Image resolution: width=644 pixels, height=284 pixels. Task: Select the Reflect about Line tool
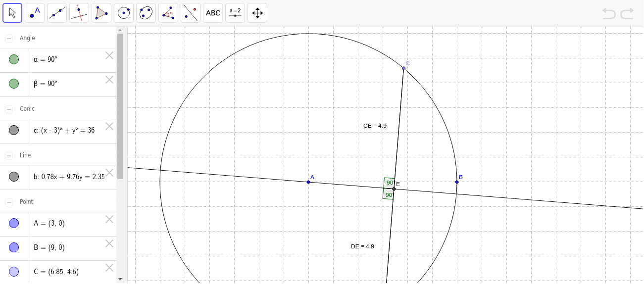click(x=191, y=13)
